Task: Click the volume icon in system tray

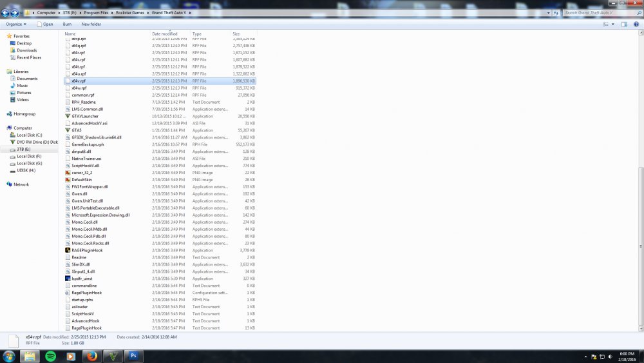Action: [x=611, y=357]
